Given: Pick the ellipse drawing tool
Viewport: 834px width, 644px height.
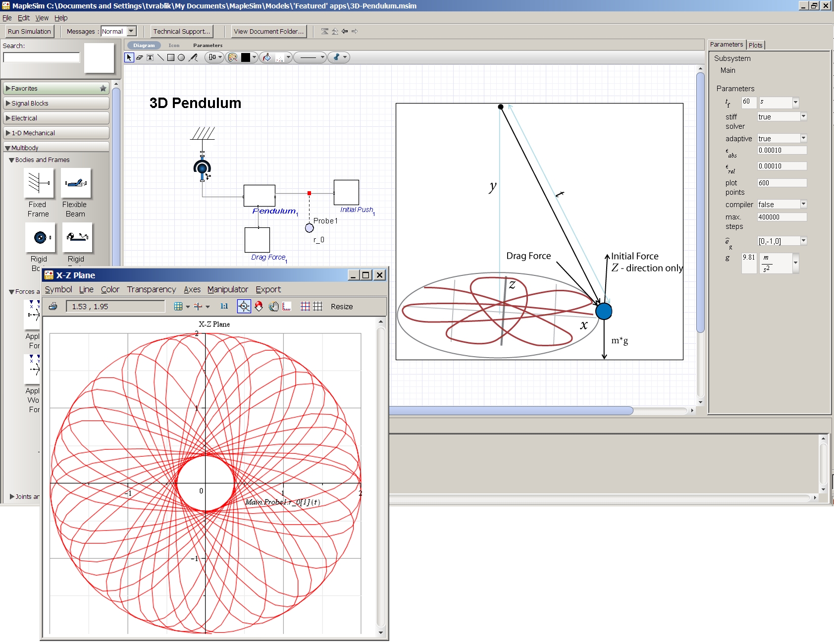Looking at the screenshot, I should pos(181,57).
